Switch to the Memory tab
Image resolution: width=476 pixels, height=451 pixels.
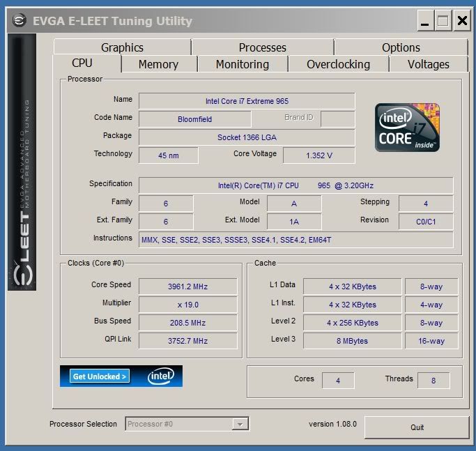tap(158, 64)
